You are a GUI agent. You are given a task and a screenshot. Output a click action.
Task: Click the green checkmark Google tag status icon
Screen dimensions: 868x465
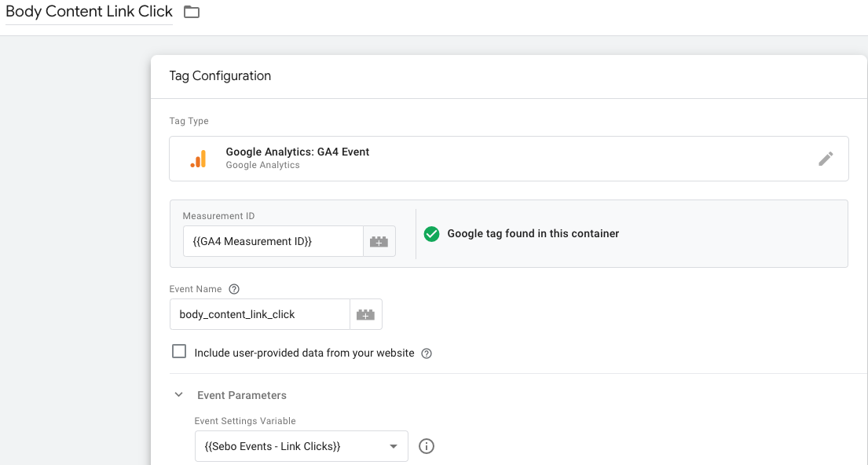[x=432, y=234]
